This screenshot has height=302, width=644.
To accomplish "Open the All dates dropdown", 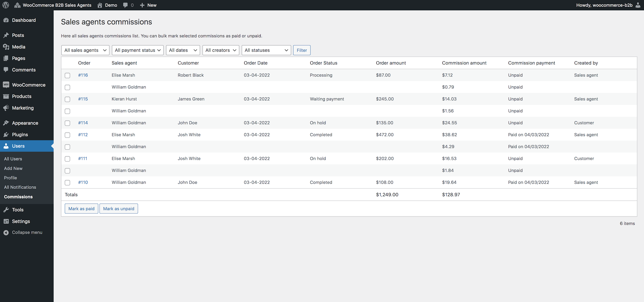I will click(183, 50).
